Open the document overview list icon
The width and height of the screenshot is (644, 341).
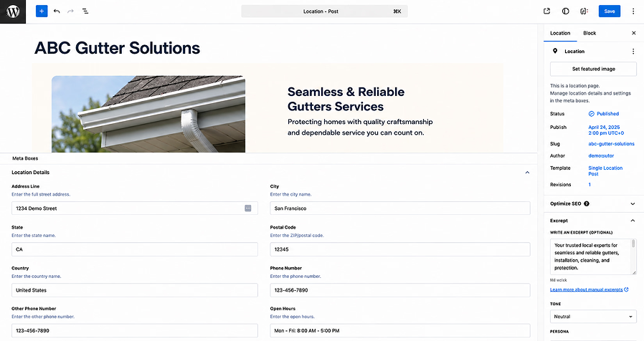[x=85, y=11]
